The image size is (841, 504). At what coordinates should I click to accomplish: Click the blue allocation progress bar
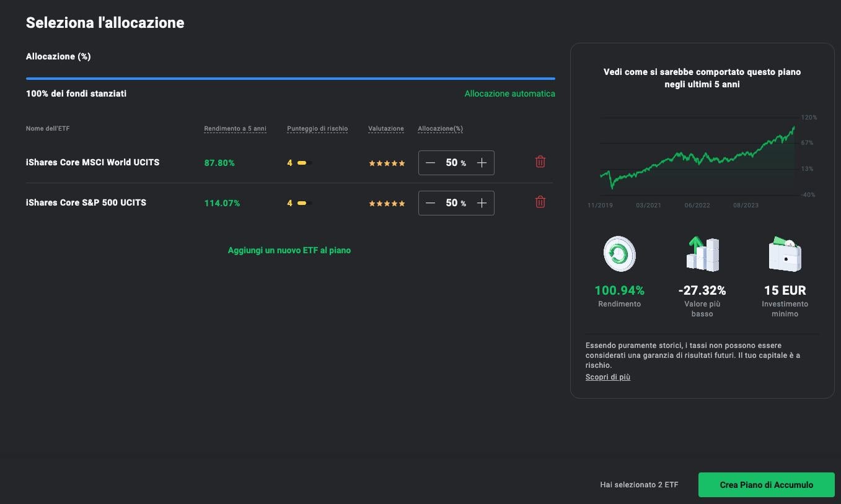290,79
